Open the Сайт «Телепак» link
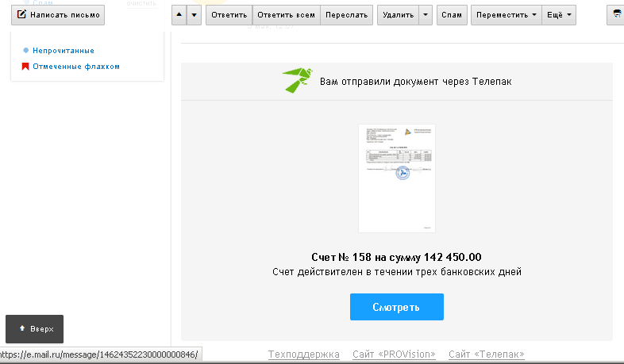 tap(487, 354)
